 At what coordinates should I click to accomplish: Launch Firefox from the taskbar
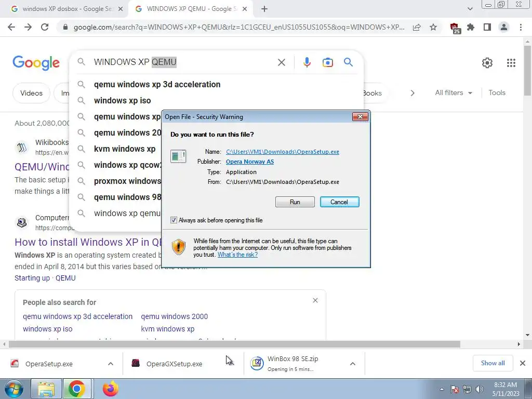point(111,389)
